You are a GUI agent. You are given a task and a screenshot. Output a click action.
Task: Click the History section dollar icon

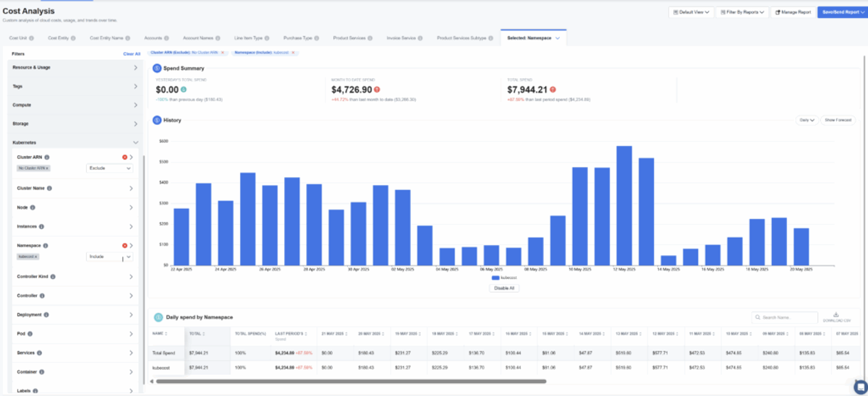coord(157,120)
